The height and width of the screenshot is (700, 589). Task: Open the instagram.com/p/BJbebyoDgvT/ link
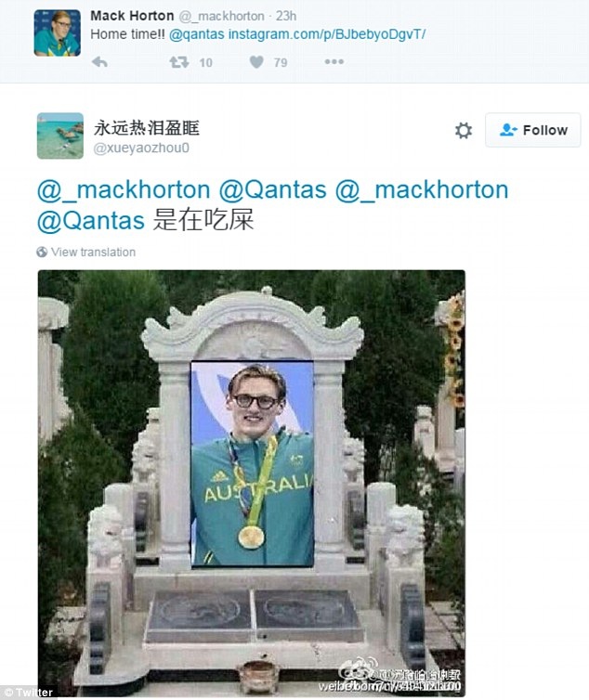[x=327, y=34]
